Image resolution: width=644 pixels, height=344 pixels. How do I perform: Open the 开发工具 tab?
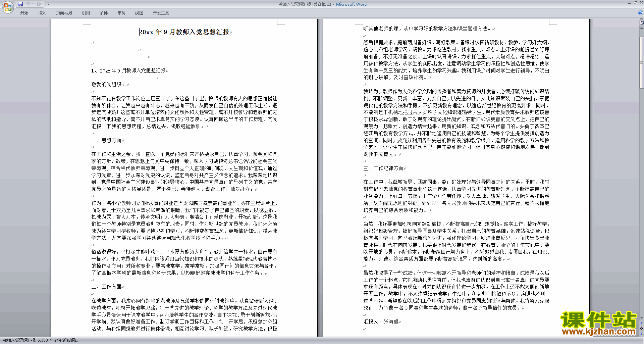tap(161, 13)
